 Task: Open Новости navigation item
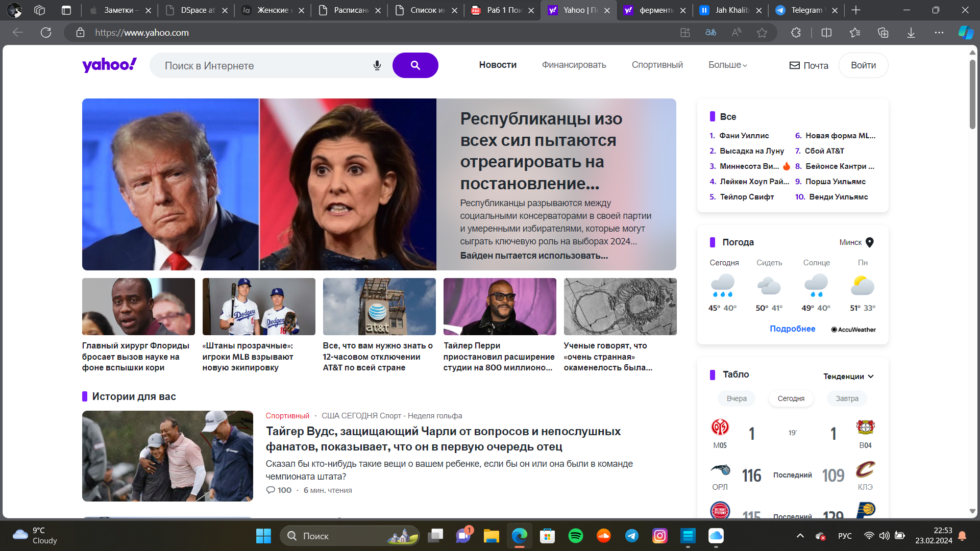click(x=498, y=65)
